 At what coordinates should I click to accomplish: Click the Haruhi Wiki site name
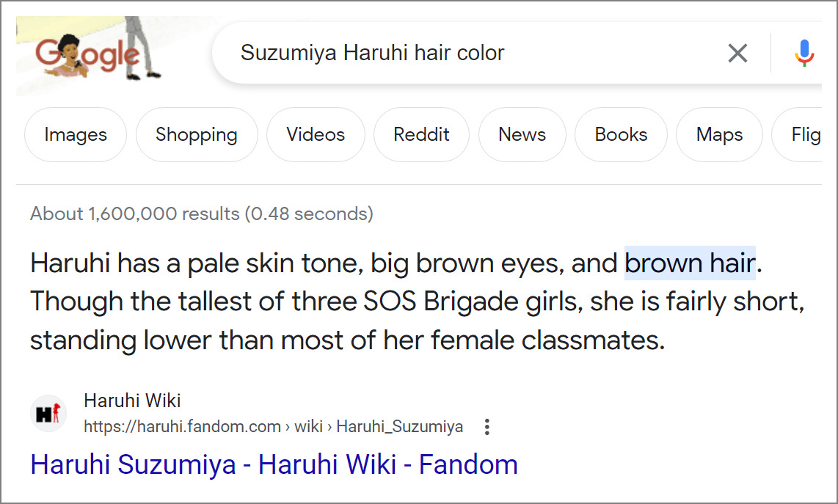tap(132, 401)
